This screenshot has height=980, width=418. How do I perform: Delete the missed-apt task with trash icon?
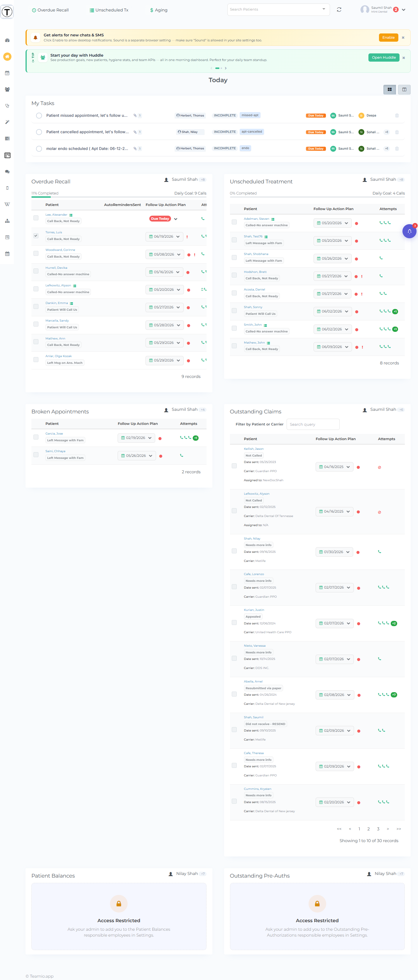(397, 115)
